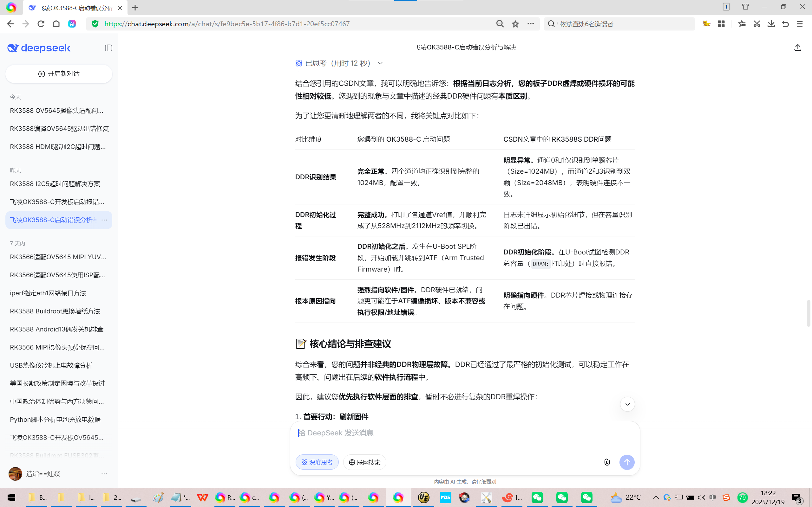Bookmark page with star icon

click(x=515, y=24)
